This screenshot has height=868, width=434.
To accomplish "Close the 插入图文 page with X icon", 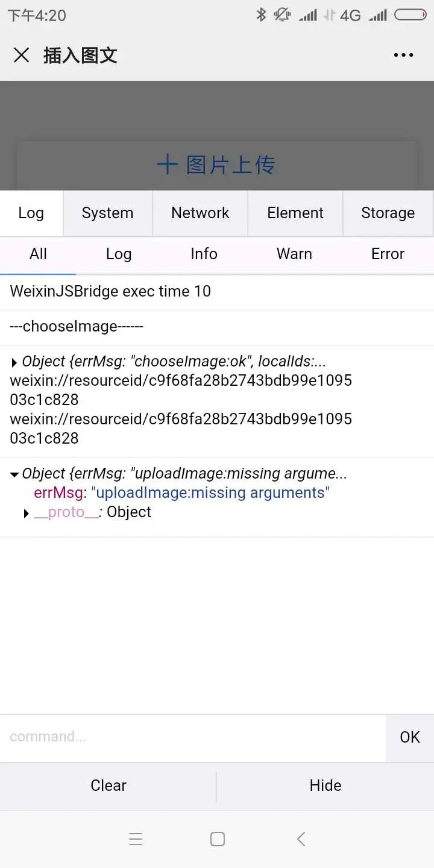I will tap(22, 55).
